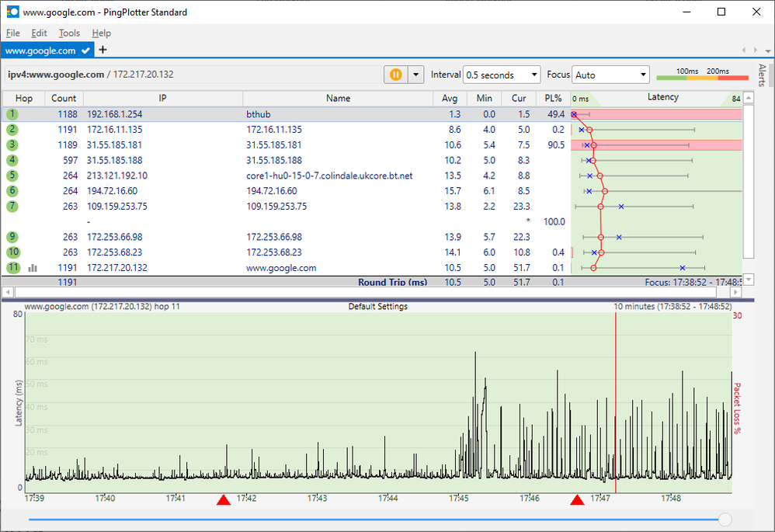
Task: Click the green hop 1 circle icon
Action: [x=12, y=114]
